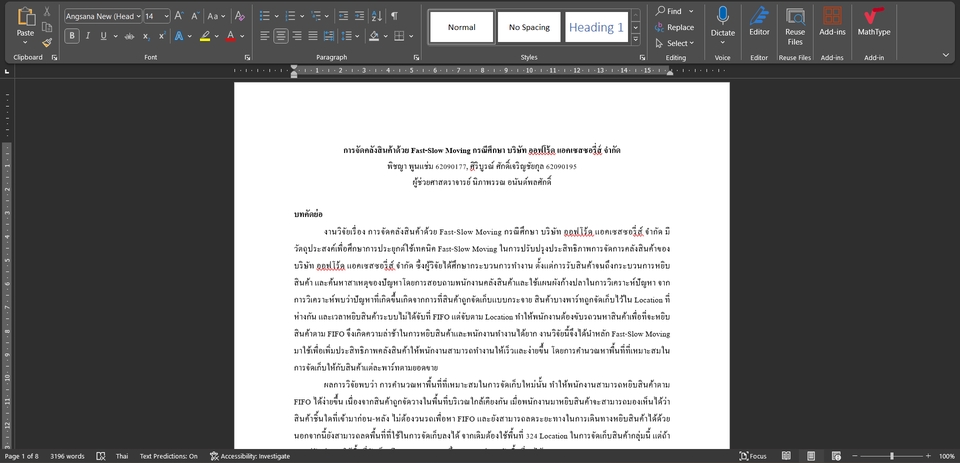Expand bullets list dropdown arrow

[x=276, y=17]
